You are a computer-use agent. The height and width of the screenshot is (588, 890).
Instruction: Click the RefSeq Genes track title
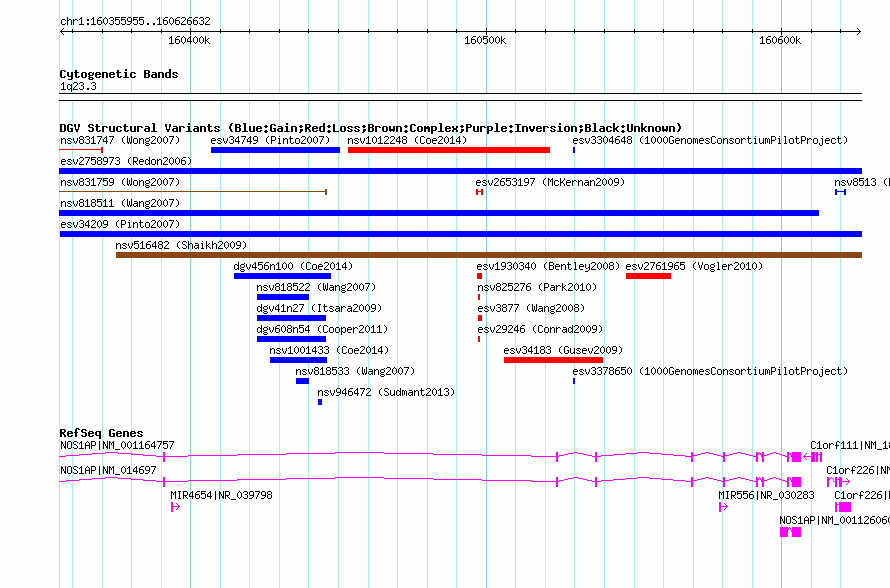[101, 433]
